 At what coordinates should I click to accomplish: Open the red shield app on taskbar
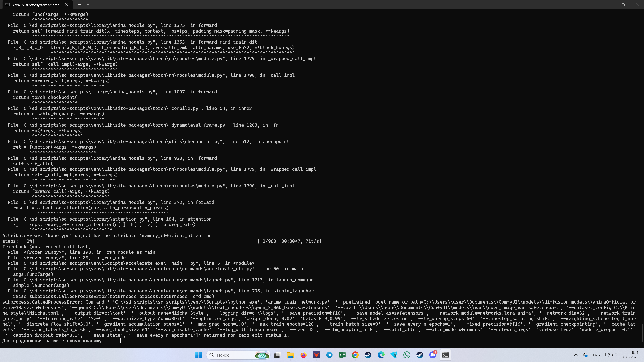(316, 355)
